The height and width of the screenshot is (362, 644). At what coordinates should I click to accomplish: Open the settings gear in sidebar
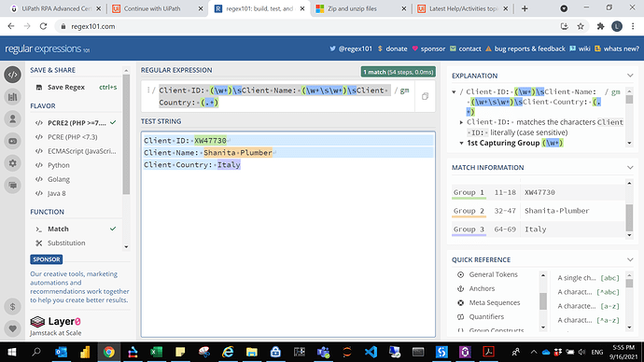(x=13, y=163)
